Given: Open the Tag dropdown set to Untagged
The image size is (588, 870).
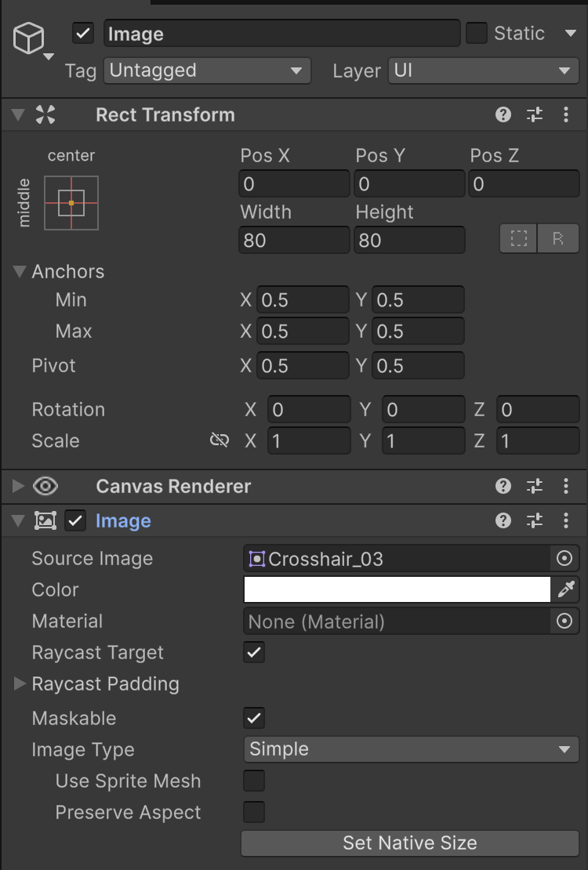Looking at the screenshot, I should point(207,71).
